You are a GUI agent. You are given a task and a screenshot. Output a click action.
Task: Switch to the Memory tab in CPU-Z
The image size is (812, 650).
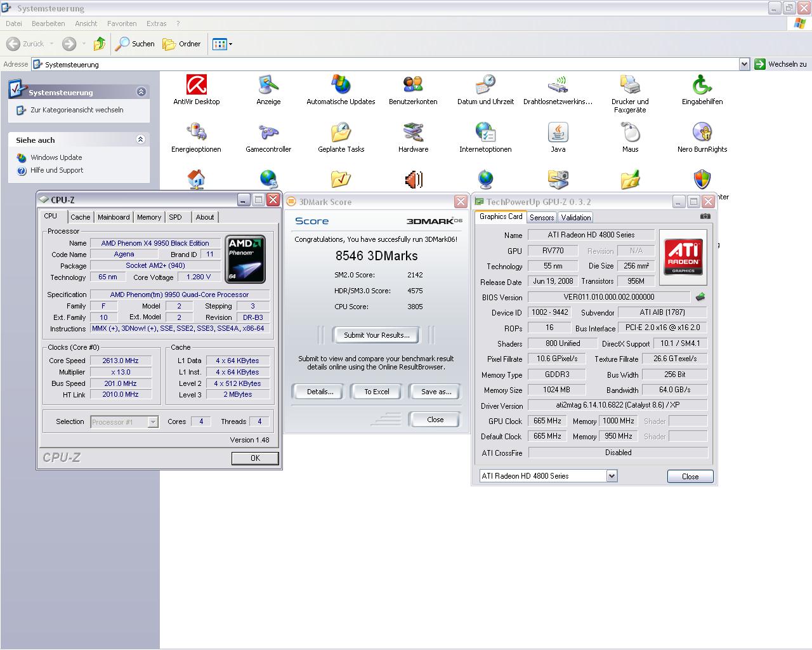click(149, 217)
